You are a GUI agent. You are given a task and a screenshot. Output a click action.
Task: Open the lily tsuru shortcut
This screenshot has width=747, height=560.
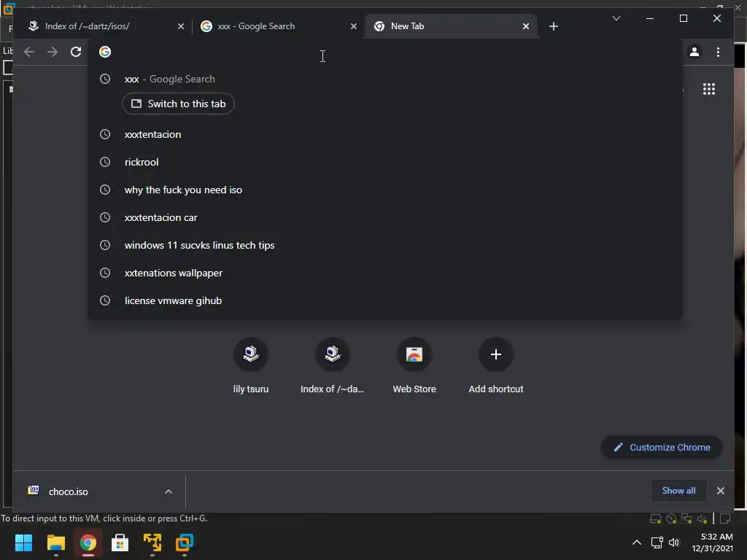251,366
